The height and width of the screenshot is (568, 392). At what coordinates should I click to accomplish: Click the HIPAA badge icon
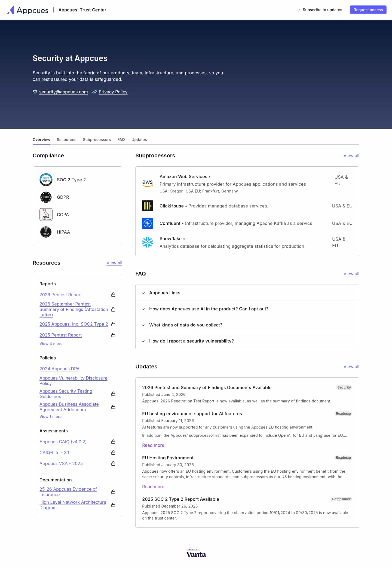[x=46, y=232]
